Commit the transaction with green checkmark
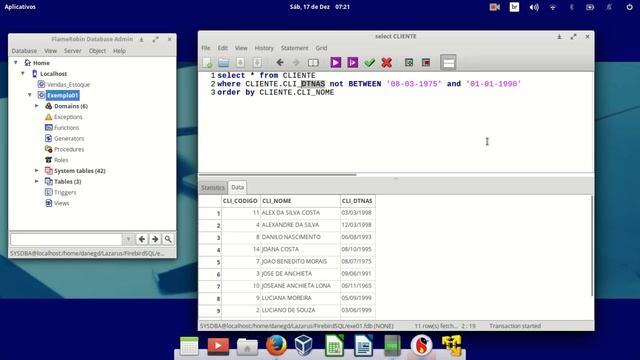Viewport: 640px width, 360px height. tap(370, 62)
